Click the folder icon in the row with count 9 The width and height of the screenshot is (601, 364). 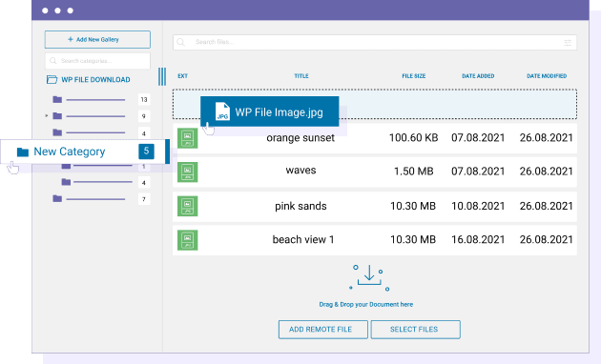coord(57,116)
